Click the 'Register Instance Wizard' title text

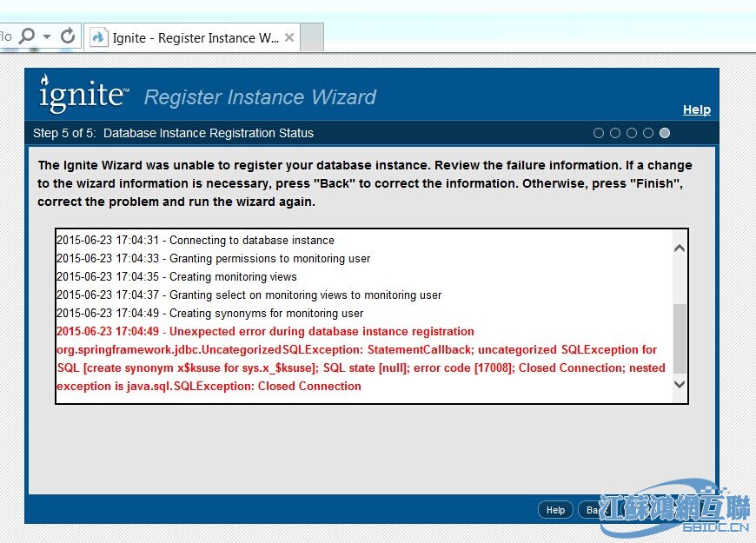click(260, 97)
